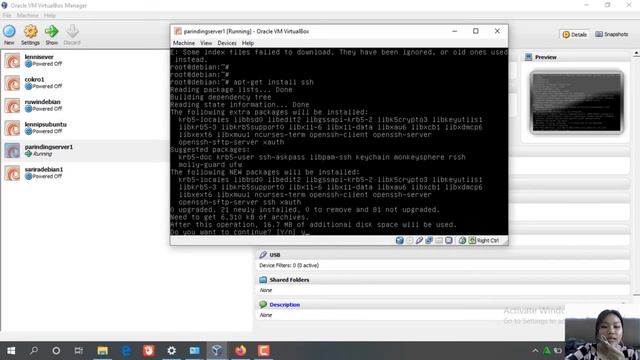This screenshot has height=360, width=640.
Task: Open the Camtasia taskbar icon
Action: [x=263, y=351]
